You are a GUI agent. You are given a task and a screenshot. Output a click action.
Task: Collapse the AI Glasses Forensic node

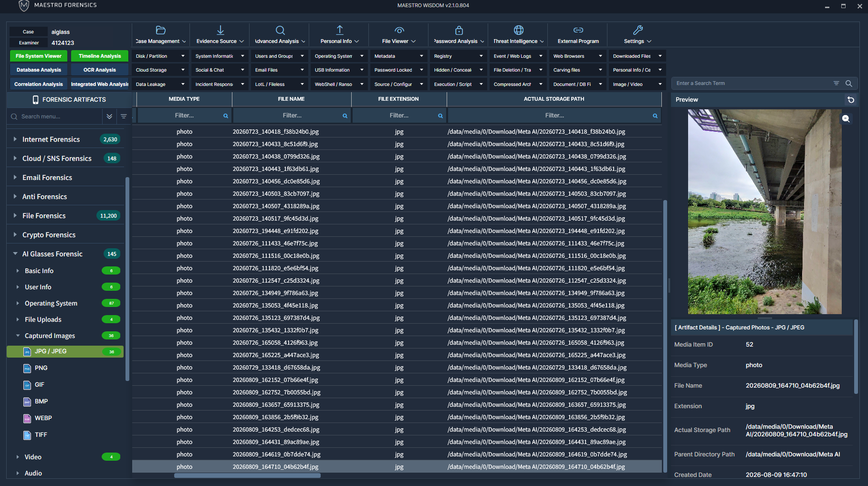pyautogui.click(x=15, y=254)
